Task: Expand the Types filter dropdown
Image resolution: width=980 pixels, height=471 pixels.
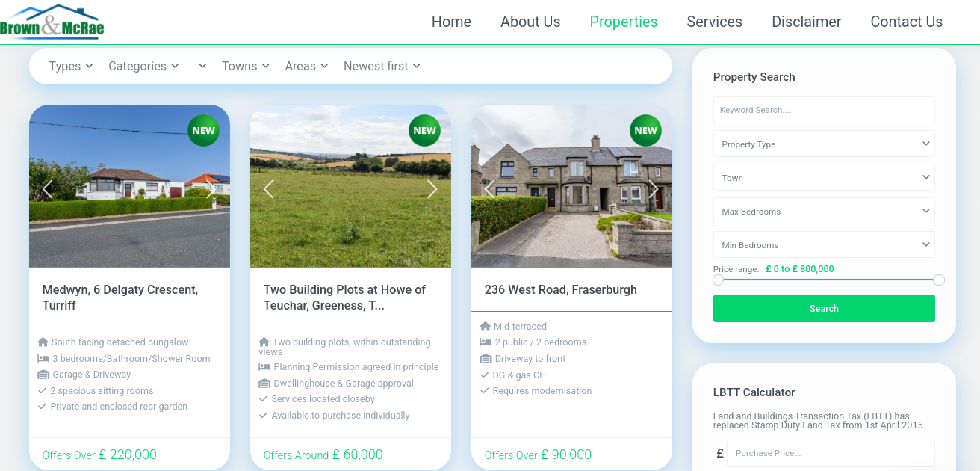Action: click(x=71, y=66)
